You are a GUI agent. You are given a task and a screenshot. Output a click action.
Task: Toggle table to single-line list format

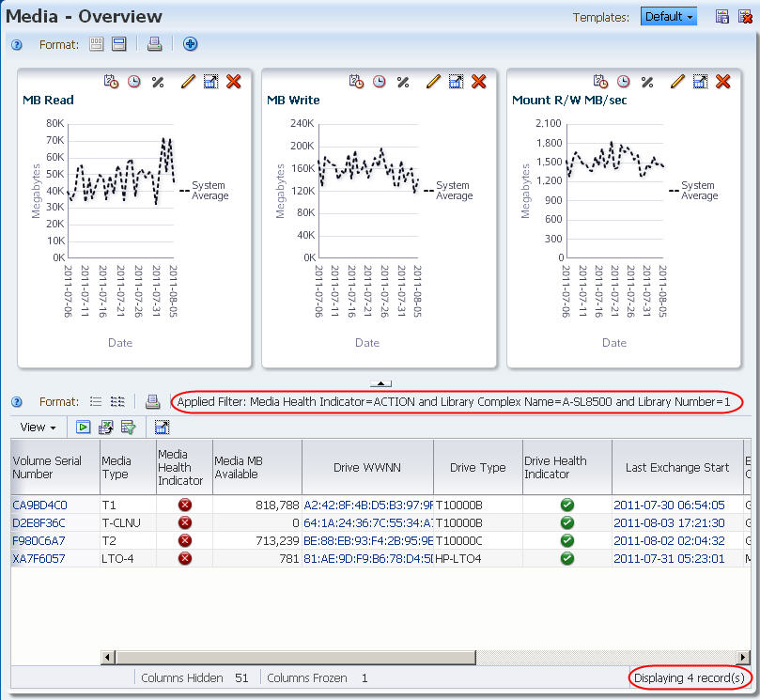[96, 401]
